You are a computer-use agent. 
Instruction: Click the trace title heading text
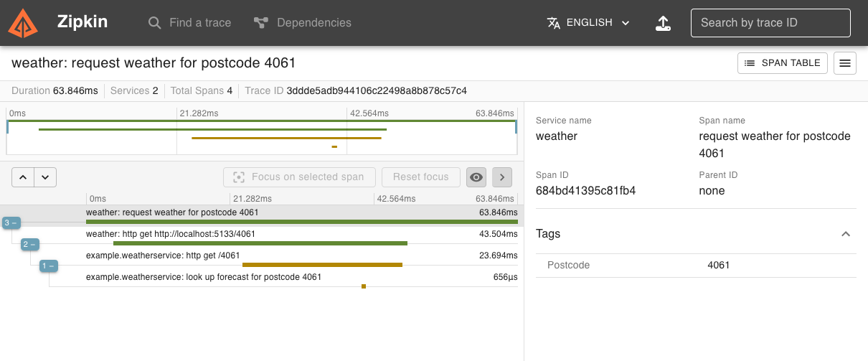[x=154, y=63]
